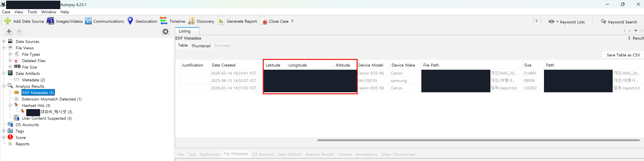Open the Analysis Results content tab
This screenshot has height=161, width=644.
pos(320,154)
